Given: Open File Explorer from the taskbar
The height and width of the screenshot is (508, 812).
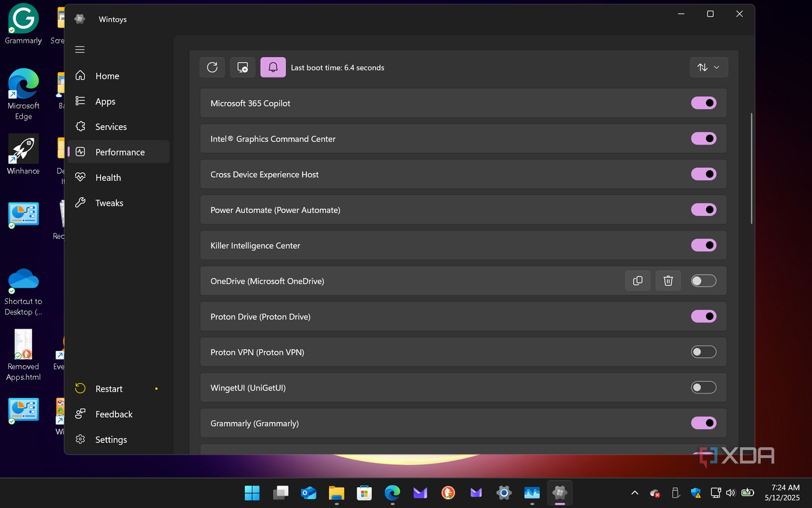Looking at the screenshot, I should pyautogui.click(x=336, y=493).
